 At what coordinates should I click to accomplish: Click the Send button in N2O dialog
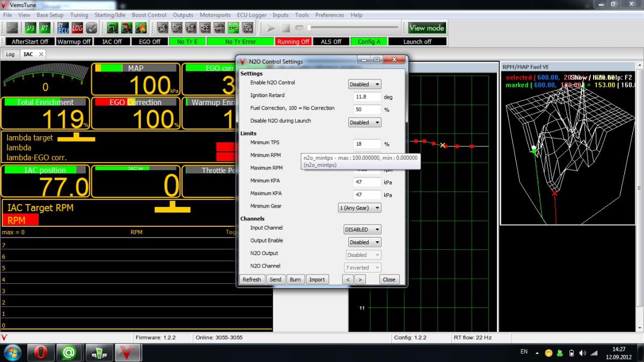[275, 279]
